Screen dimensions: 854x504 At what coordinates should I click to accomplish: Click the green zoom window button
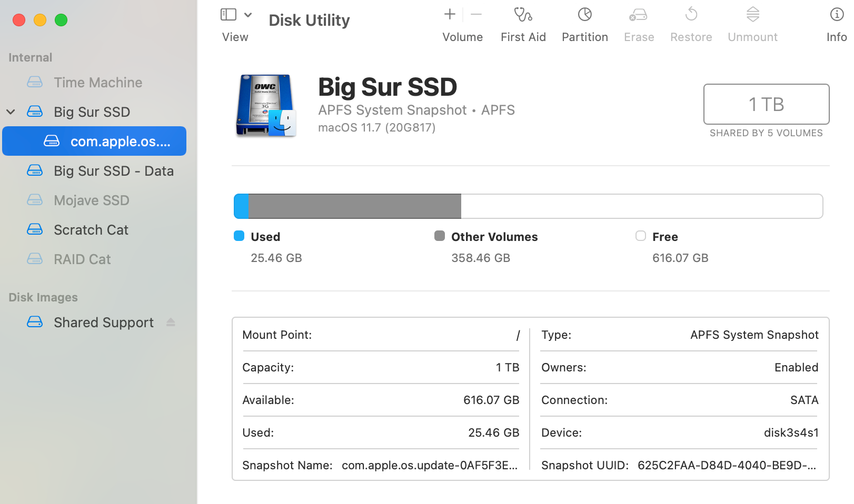(61, 20)
